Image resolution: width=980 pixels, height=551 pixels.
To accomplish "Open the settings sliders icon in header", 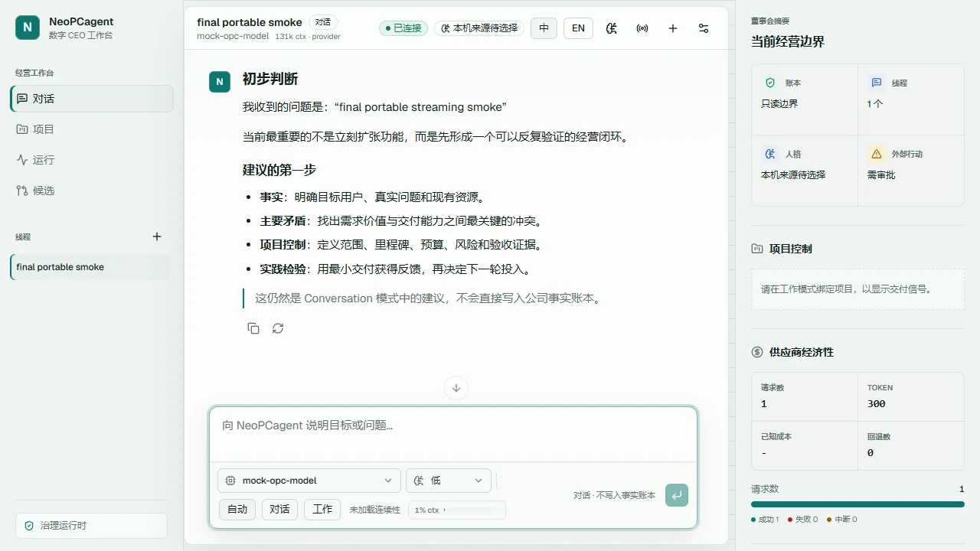I will click(x=704, y=28).
